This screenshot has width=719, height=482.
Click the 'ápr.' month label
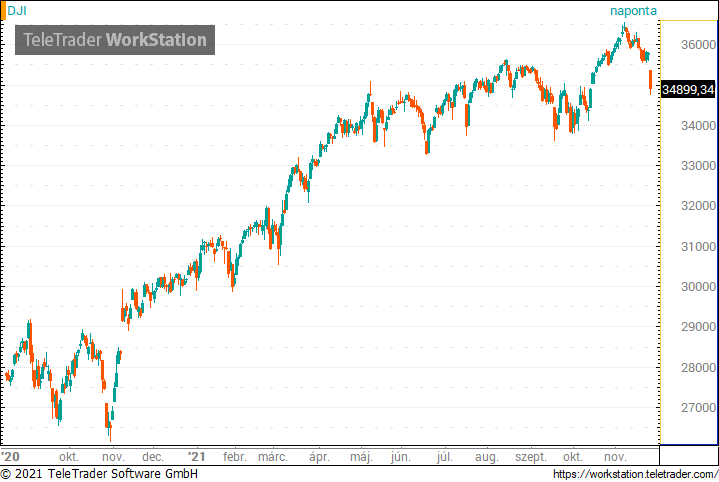(x=319, y=457)
